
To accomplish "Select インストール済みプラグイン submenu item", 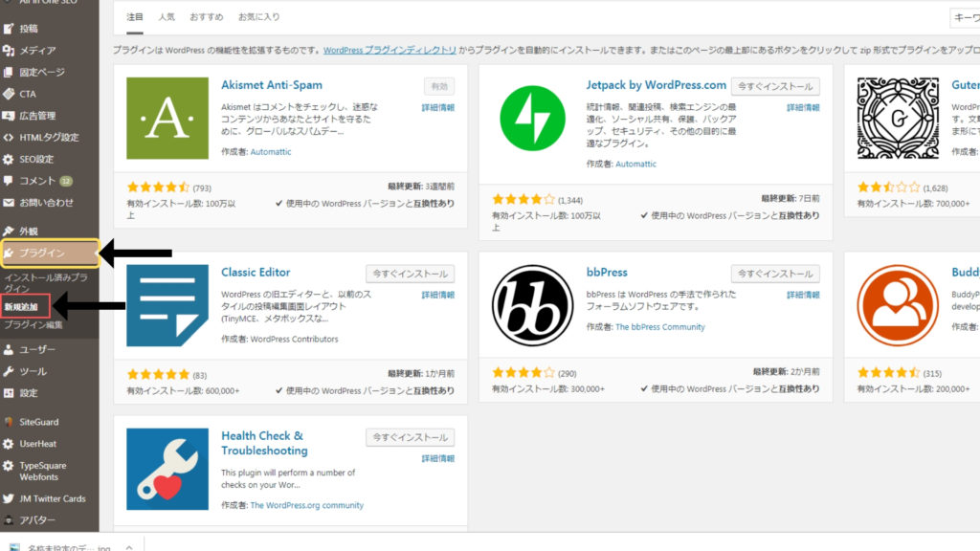I will pos(46,282).
